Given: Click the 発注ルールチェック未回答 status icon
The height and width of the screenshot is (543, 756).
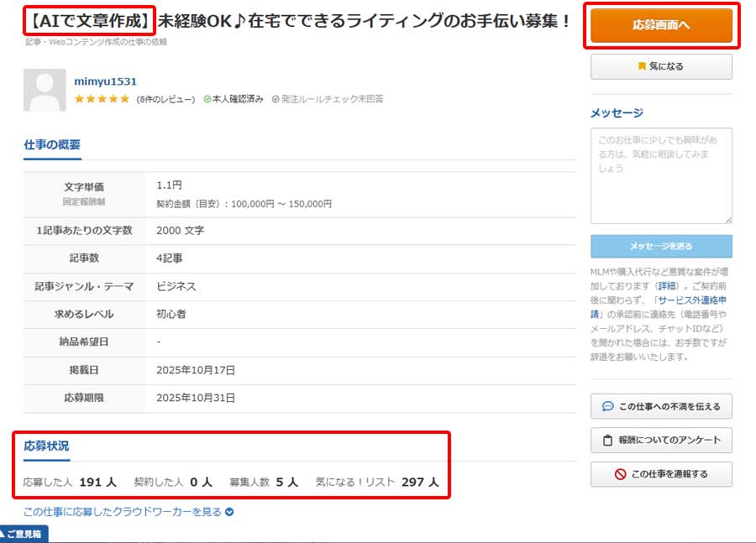Looking at the screenshot, I should pos(276,99).
